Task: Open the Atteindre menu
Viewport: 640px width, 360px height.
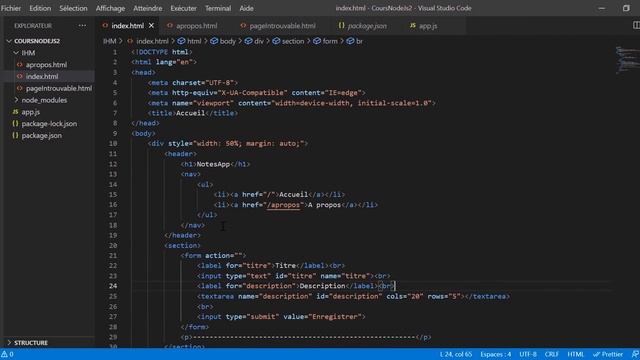Action: 148,8
